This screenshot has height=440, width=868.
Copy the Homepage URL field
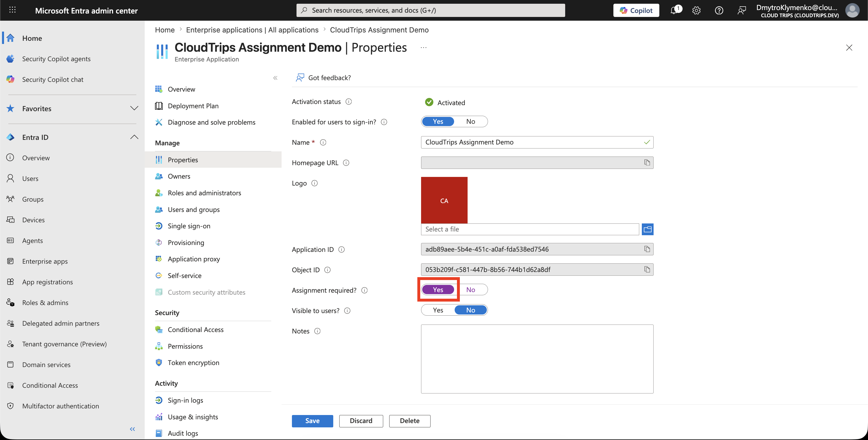coord(647,163)
